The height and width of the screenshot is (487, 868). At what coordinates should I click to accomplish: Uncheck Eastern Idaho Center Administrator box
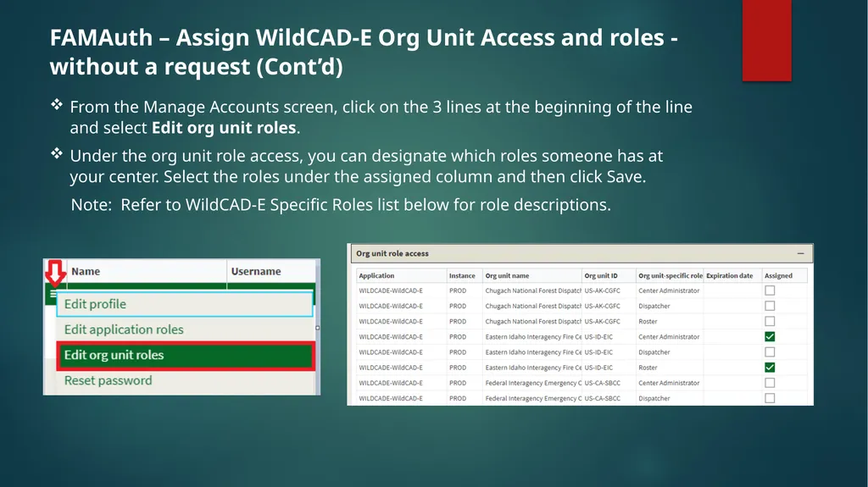point(770,336)
